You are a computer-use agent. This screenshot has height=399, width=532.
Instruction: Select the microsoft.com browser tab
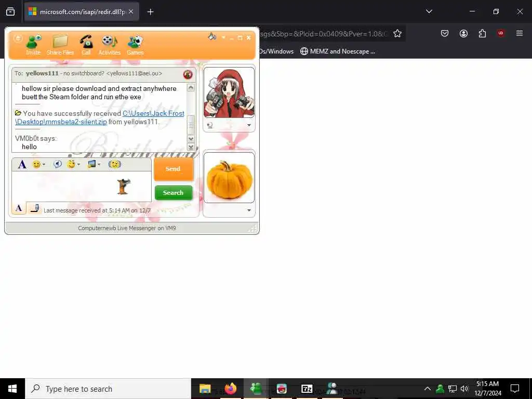pos(82,12)
